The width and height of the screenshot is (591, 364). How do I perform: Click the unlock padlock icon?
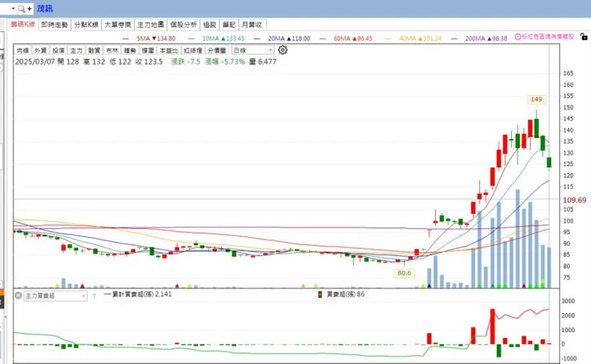pos(584,37)
